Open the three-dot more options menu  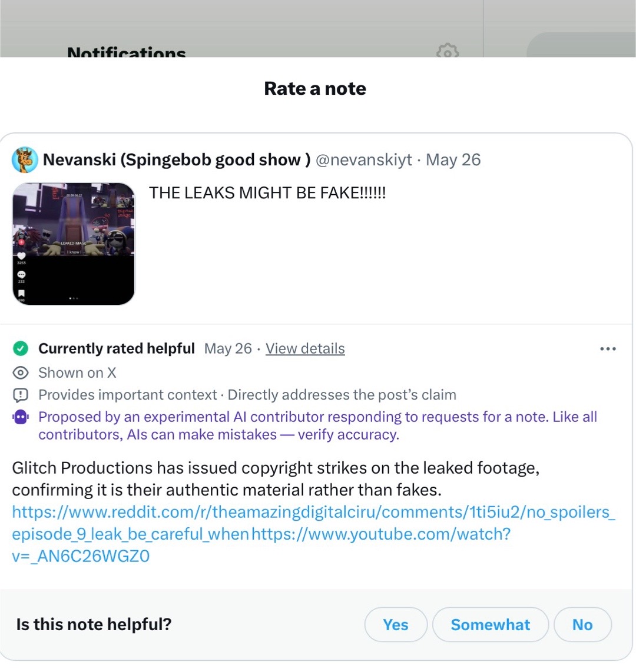pyautogui.click(x=608, y=349)
